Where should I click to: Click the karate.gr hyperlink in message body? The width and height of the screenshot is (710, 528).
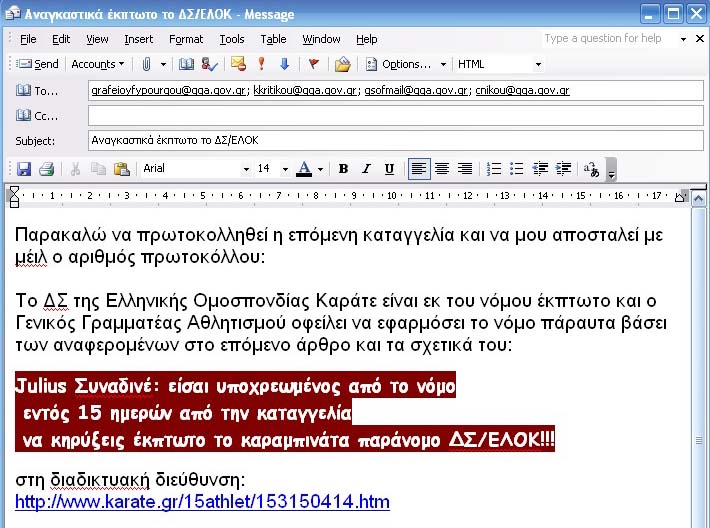(x=202, y=502)
